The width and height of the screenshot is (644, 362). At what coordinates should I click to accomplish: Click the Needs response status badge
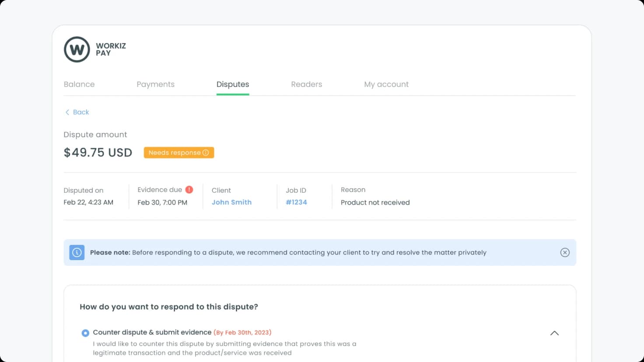click(x=179, y=153)
